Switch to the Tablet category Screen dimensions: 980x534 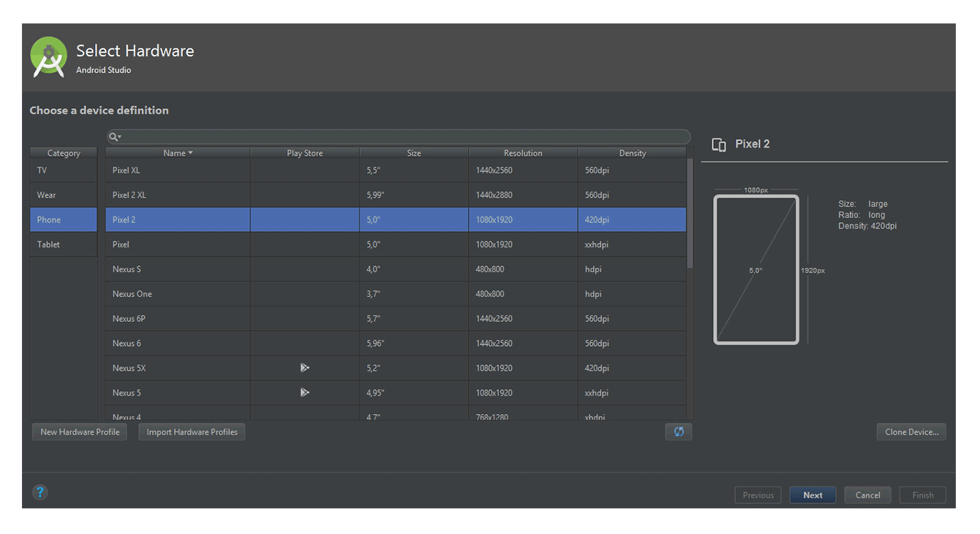coord(64,244)
